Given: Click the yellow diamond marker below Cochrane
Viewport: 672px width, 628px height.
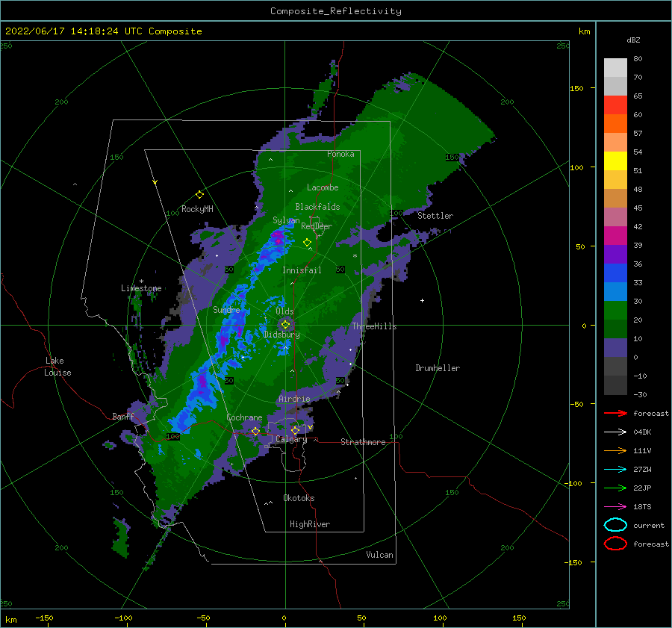Looking at the screenshot, I should click(x=255, y=431).
